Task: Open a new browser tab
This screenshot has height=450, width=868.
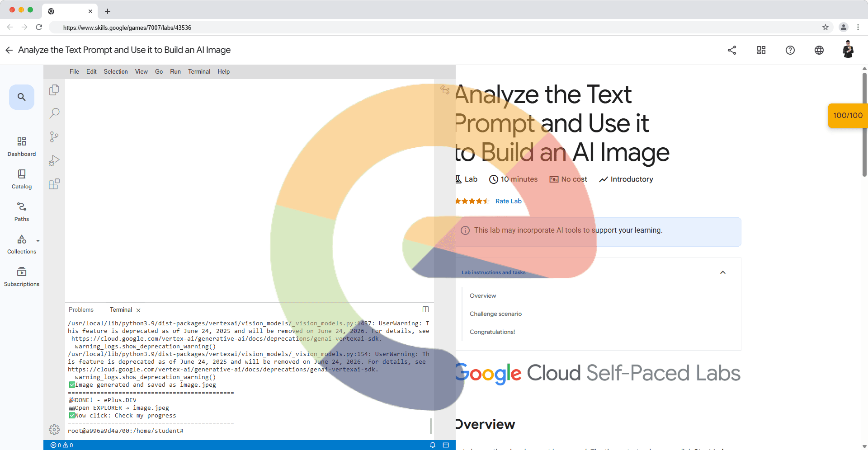Action: 108,11
